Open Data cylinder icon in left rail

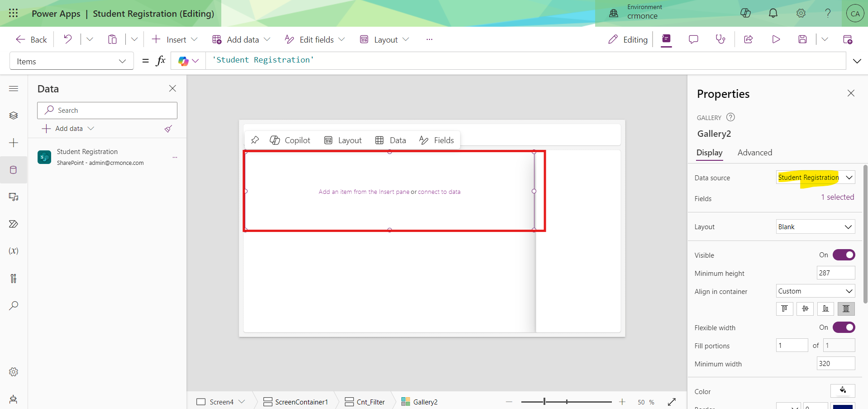coord(14,170)
